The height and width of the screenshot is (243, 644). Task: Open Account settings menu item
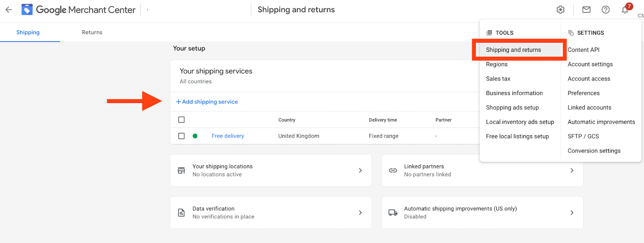[590, 64]
